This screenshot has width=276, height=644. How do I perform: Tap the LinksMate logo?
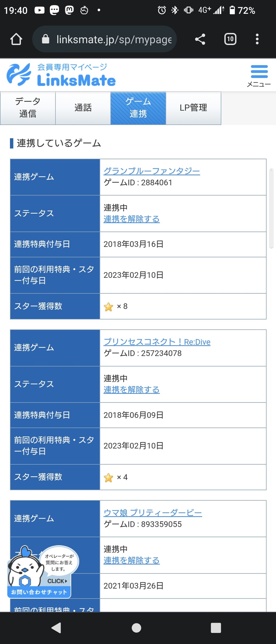tap(61, 75)
